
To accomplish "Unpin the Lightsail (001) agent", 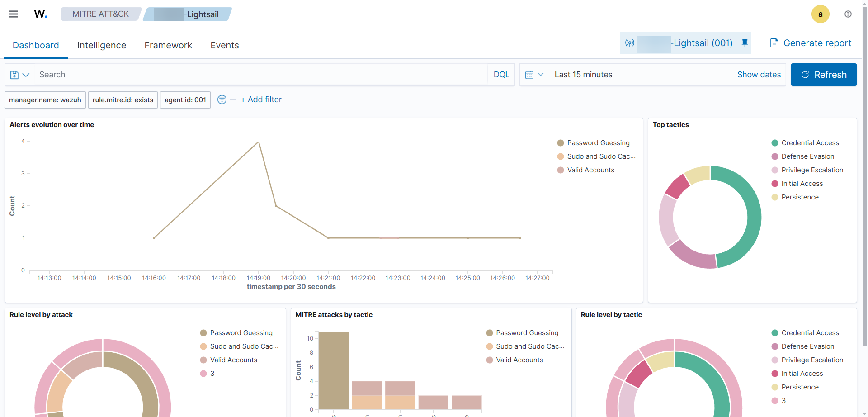I will 745,43.
